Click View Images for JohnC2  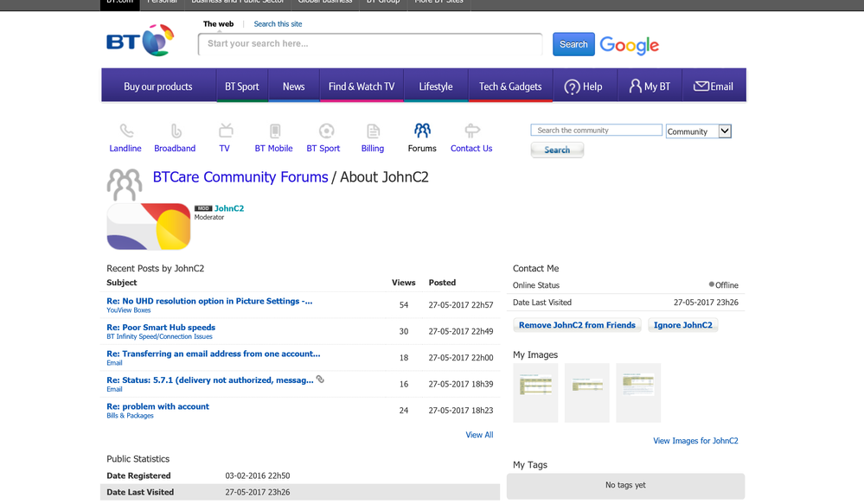click(695, 441)
